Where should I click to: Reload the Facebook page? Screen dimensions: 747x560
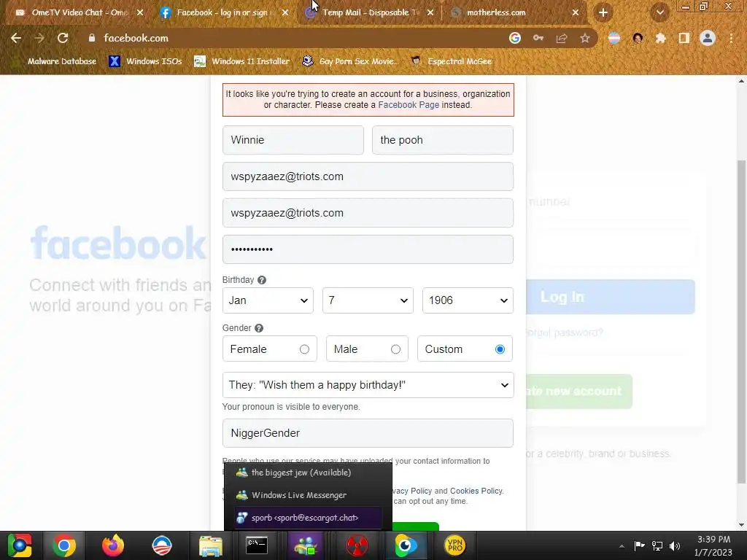(63, 38)
